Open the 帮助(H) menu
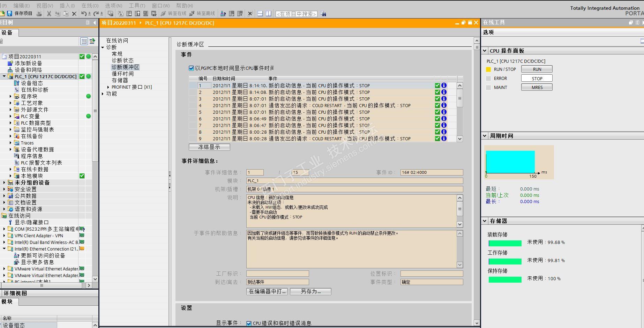 tap(185, 6)
